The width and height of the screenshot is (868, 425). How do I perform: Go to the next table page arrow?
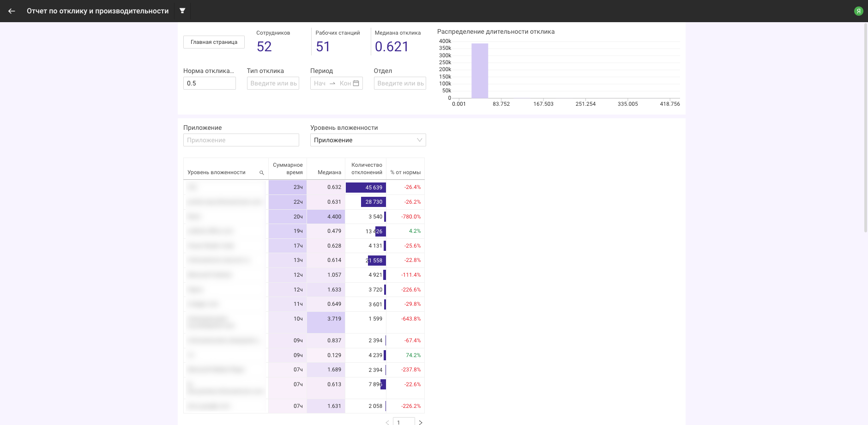421,422
